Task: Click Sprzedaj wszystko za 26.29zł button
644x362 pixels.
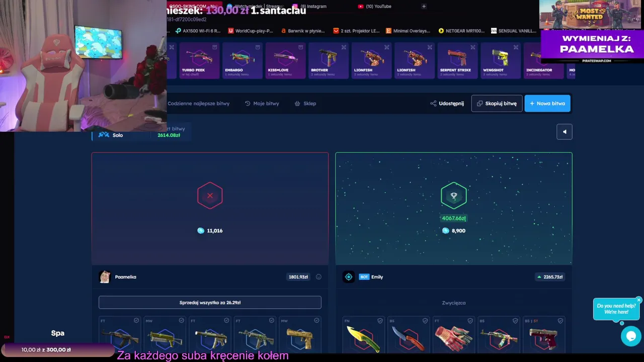Action: click(x=210, y=303)
